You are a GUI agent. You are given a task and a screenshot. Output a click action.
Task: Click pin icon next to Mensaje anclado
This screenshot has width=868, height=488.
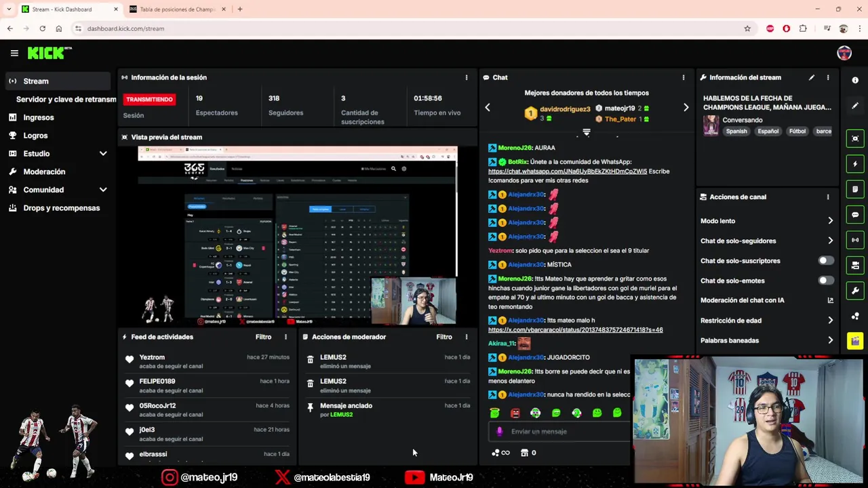311,408
